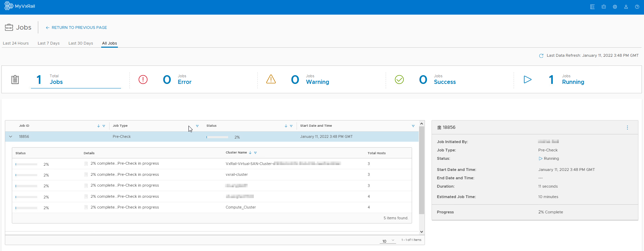Click the document icon for Compute_Cluster row
The height and width of the screenshot is (251, 644).
point(86,207)
